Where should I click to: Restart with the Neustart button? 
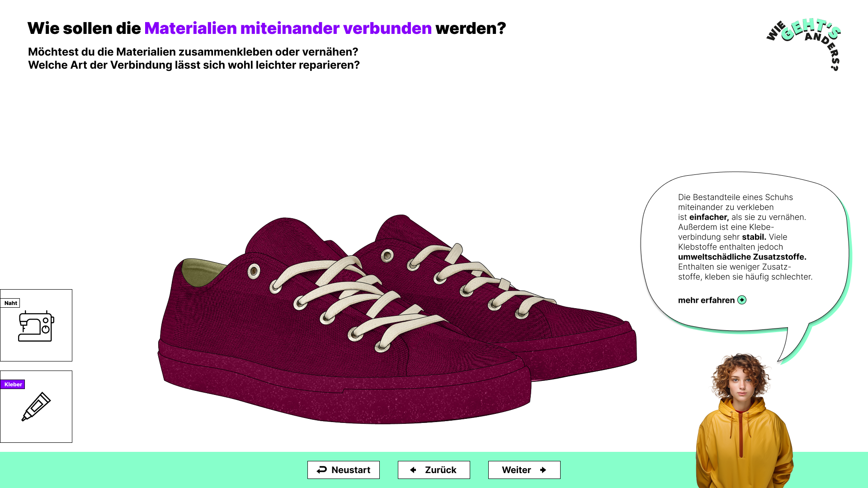tap(344, 470)
